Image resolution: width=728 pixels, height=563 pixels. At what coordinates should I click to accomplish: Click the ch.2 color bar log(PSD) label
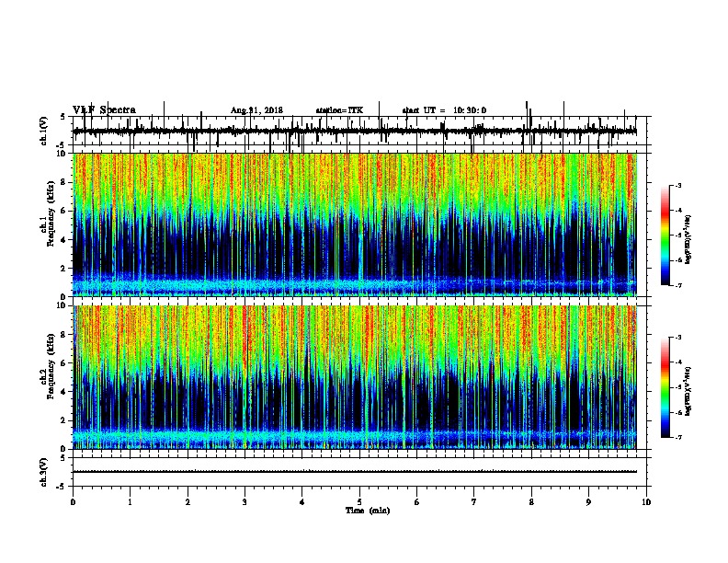[x=688, y=391]
